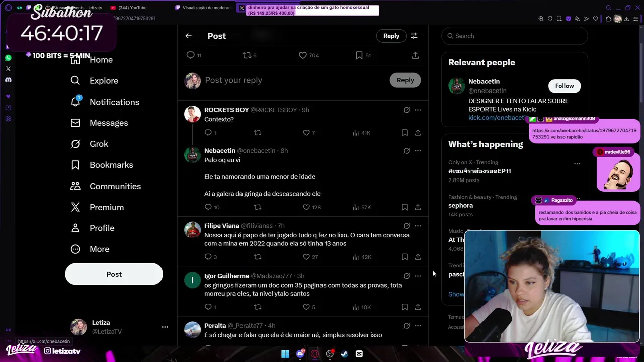Open reply sort filter icon next to Reply

coord(414,36)
